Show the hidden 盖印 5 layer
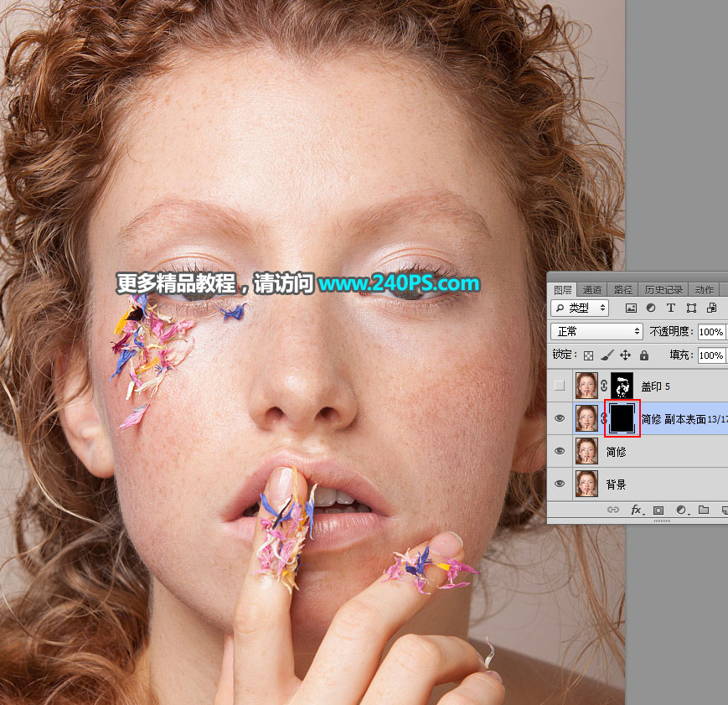 pos(560,386)
